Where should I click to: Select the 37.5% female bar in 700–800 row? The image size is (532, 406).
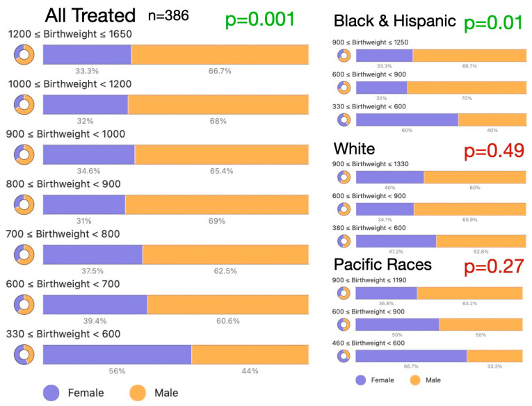92,254
